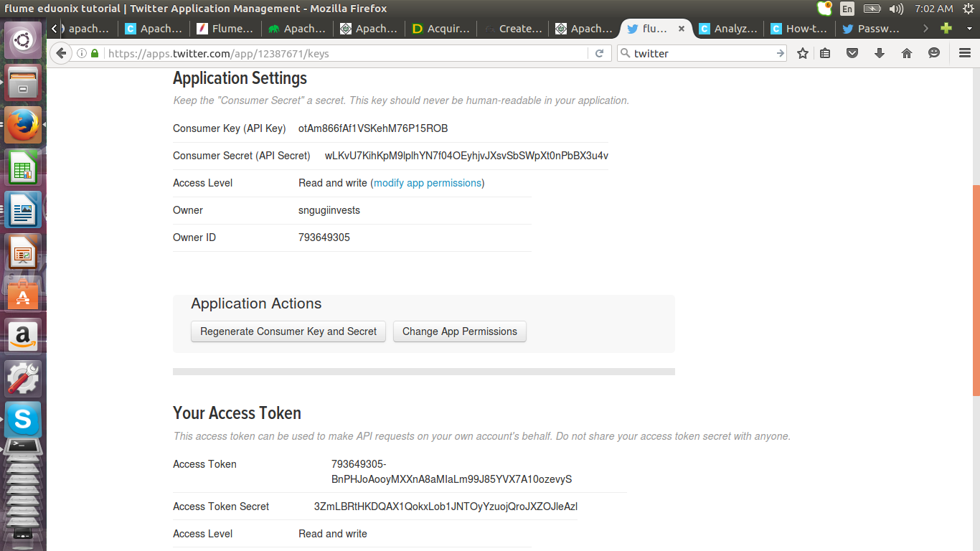Image resolution: width=980 pixels, height=551 pixels.
Task: Click the orange vertical page scrollbar
Action: [976, 290]
